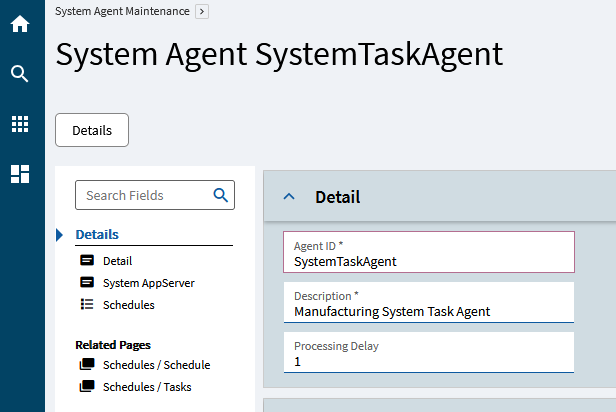
Task: Click the Related Pages heading
Action: point(113,345)
